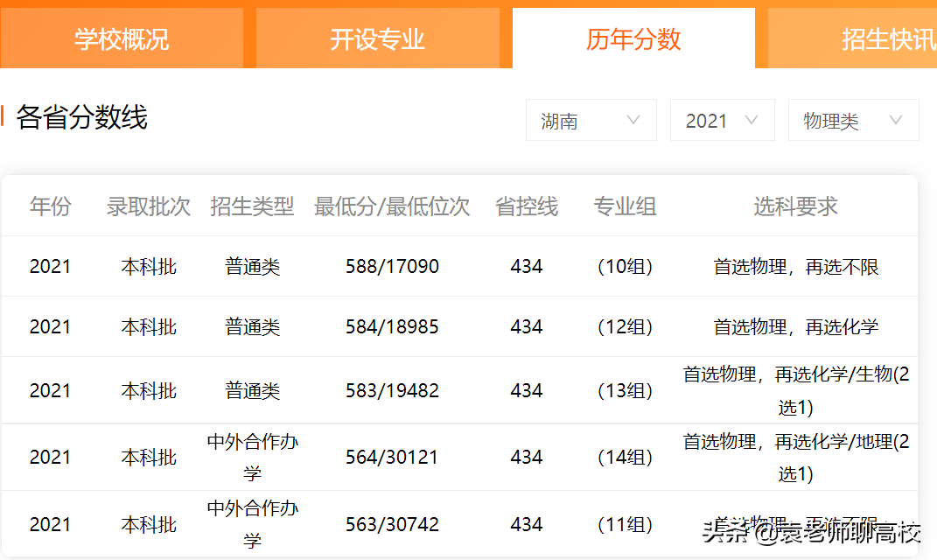Expand the 2021 year selector
The height and width of the screenshot is (560, 937).
click(x=722, y=120)
